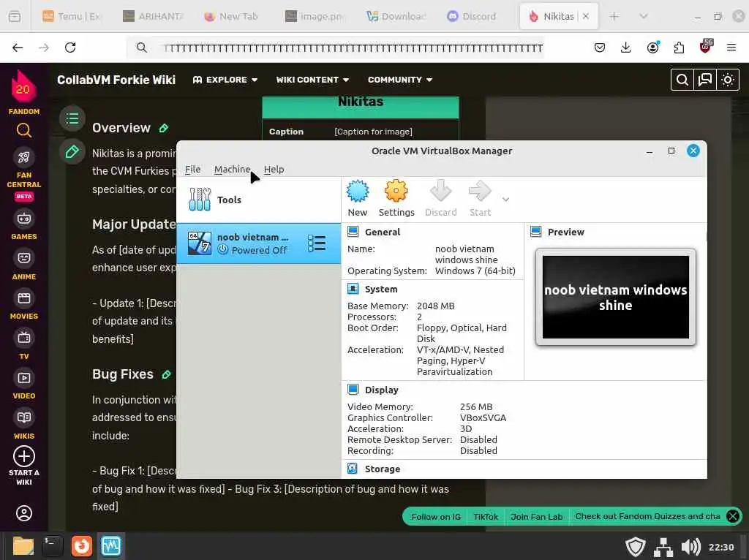The height and width of the screenshot is (560, 749).
Task: Click the green page edit pencil button
Action: pyautogui.click(x=72, y=152)
